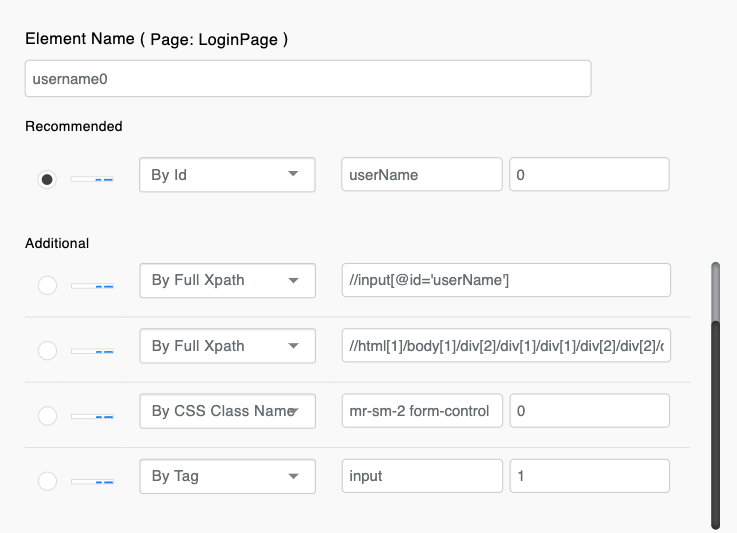Click the //html[1]/body[1] full xpath field

[x=505, y=346]
